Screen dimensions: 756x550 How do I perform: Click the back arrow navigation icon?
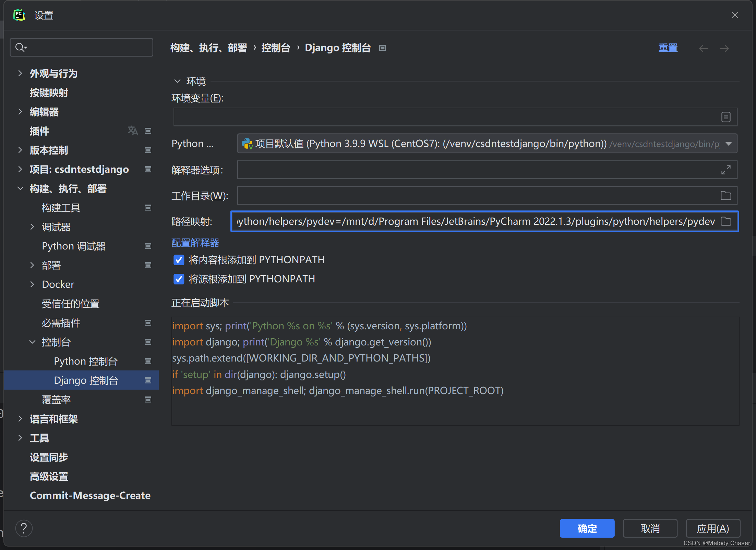point(704,48)
